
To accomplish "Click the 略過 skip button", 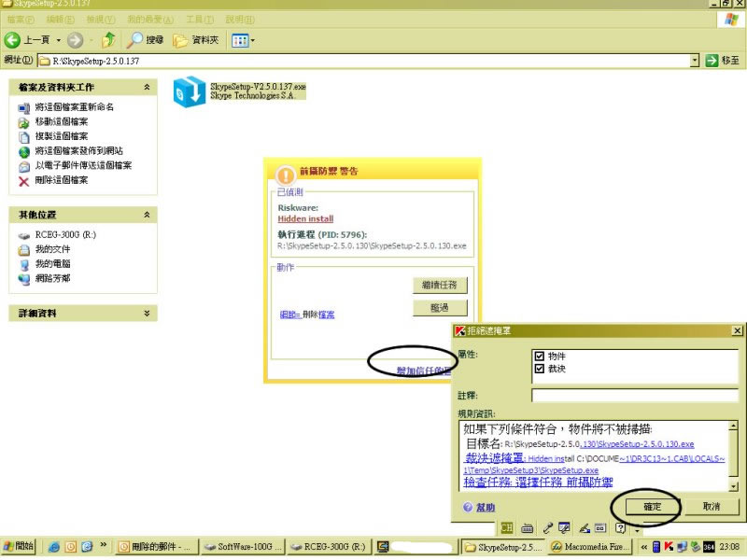I will point(440,308).
